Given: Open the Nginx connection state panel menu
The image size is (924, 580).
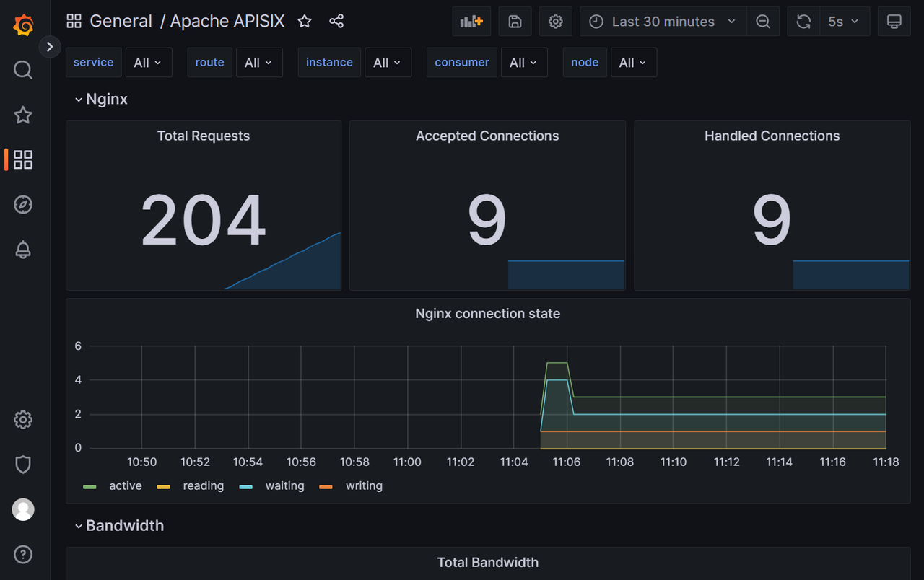Looking at the screenshot, I should (x=487, y=313).
